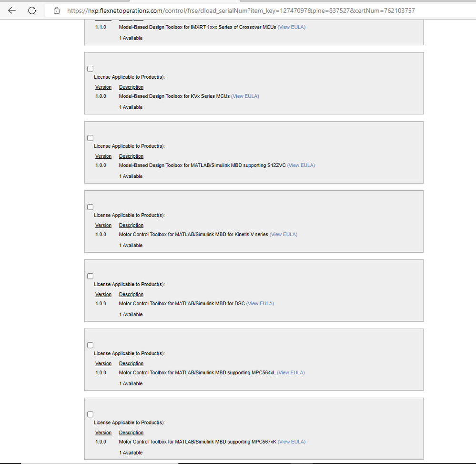
Task: Click Version header in DSC block
Action: (103, 294)
